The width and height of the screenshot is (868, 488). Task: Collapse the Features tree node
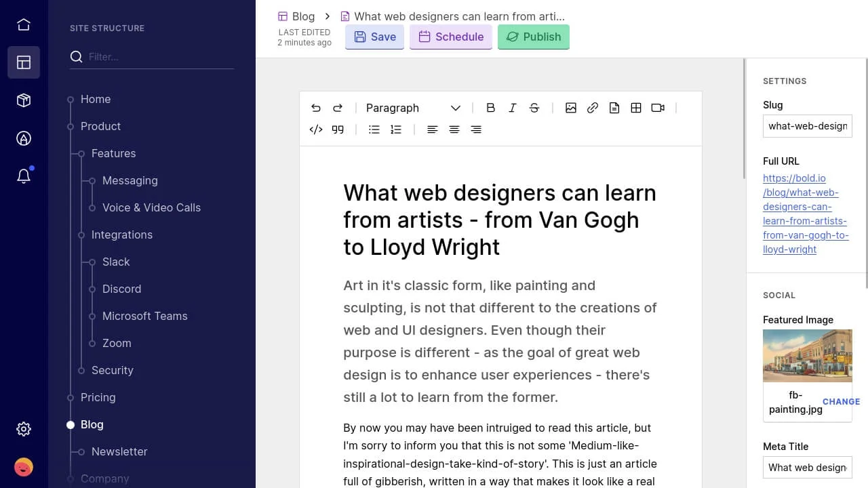(x=81, y=154)
